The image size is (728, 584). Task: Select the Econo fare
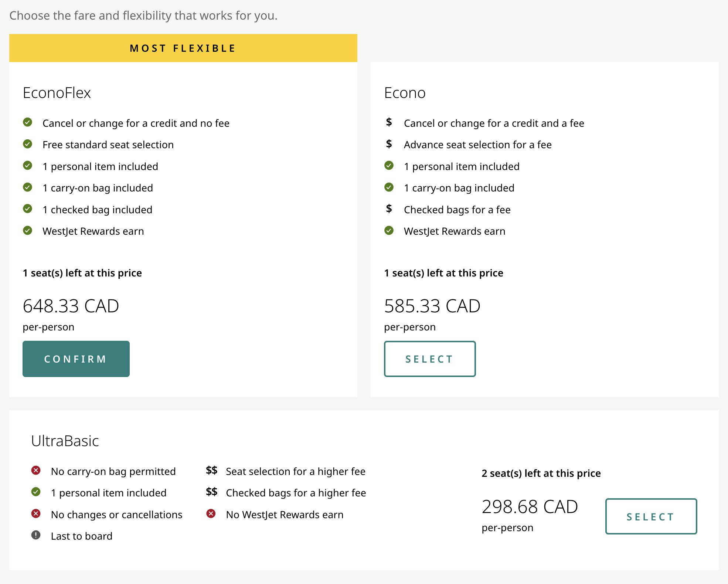click(429, 359)
